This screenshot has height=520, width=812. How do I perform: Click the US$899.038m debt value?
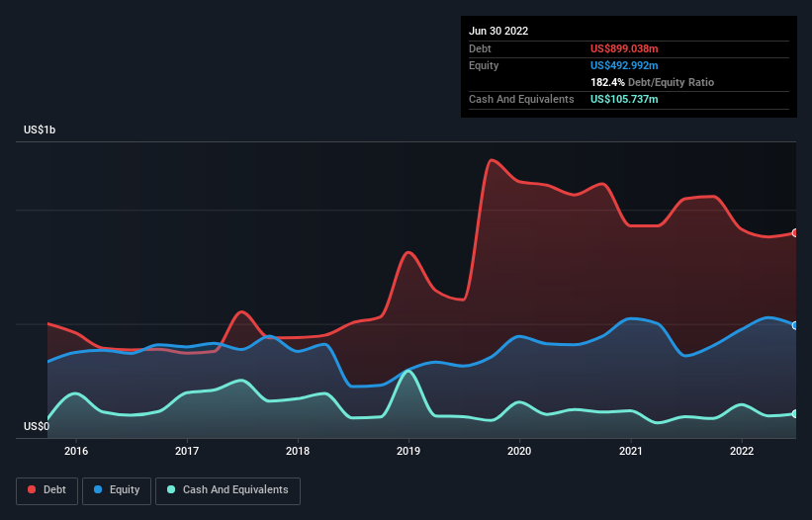pos(624,48)
